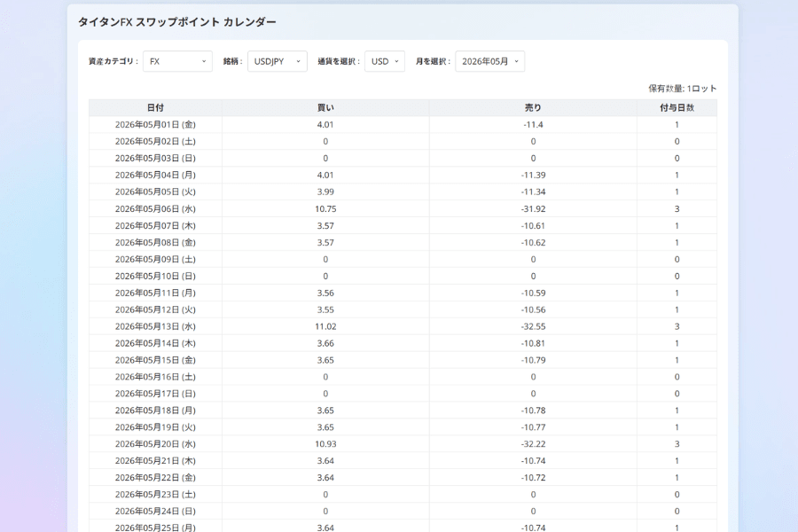
Task: Select the date cell 2026年05月22日 (金)
Action: pyautogui.click(x=155, y=478)
